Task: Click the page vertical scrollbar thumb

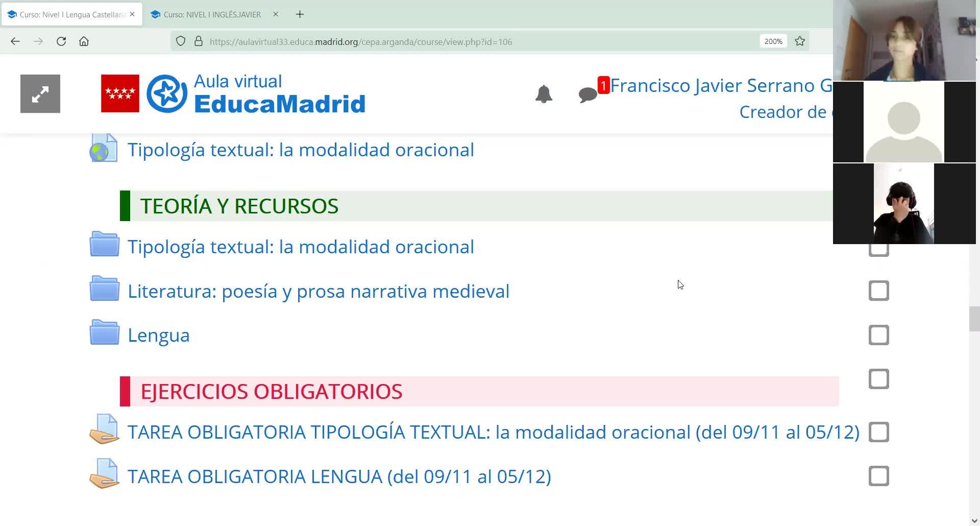Action: click(974, 319)
